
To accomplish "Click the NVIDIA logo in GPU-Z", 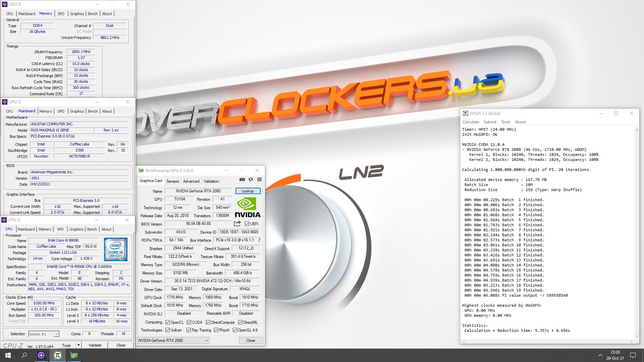I will (248, 207).
